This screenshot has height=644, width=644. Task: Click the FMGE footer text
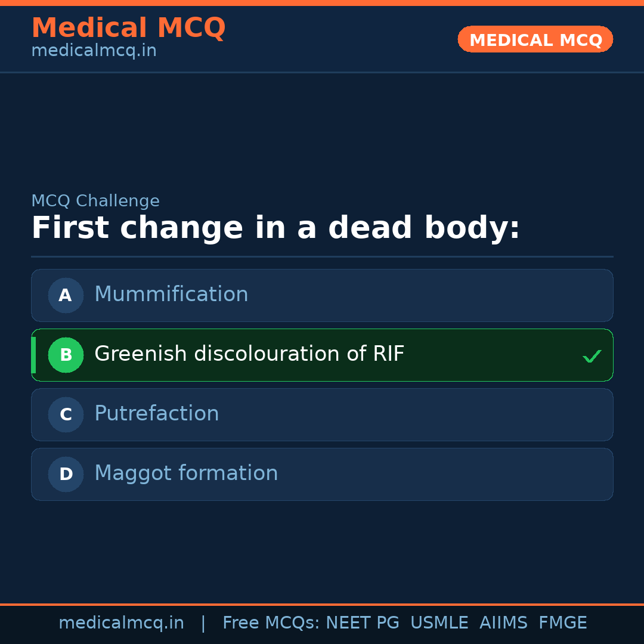coord(562,623)
